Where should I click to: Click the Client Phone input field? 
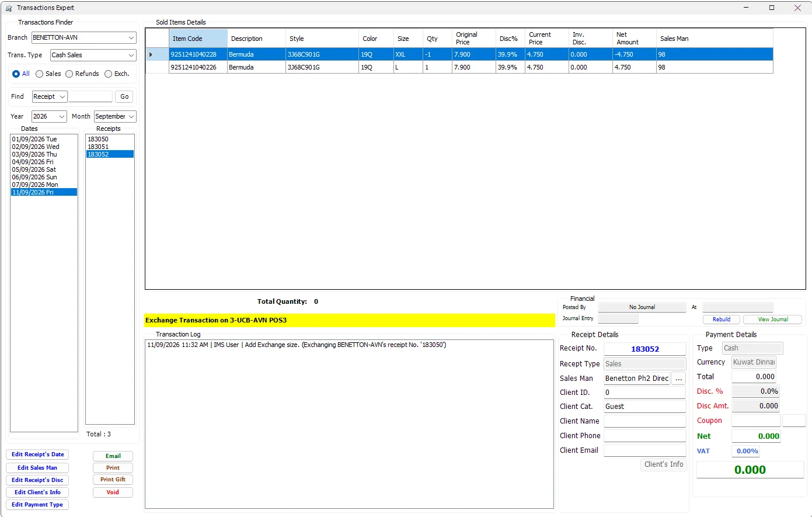click(644, 436)
